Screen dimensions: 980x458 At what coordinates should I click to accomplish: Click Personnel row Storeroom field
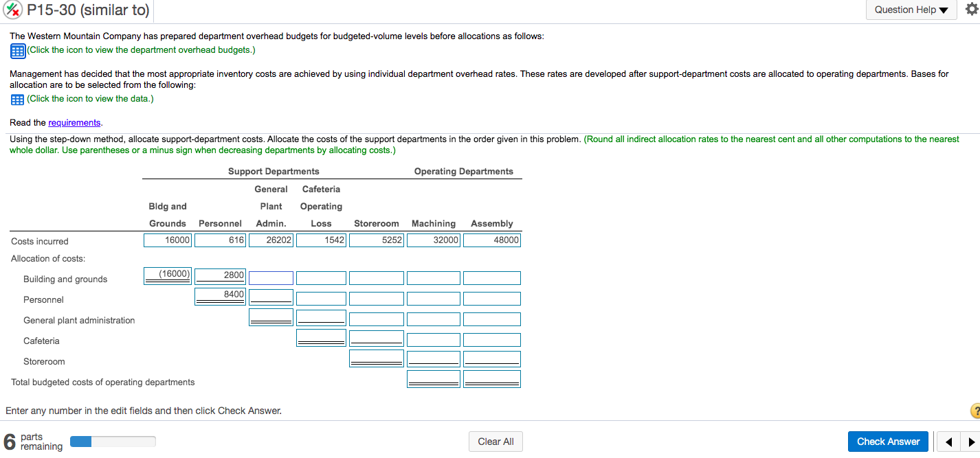click(x=377, y=299)
